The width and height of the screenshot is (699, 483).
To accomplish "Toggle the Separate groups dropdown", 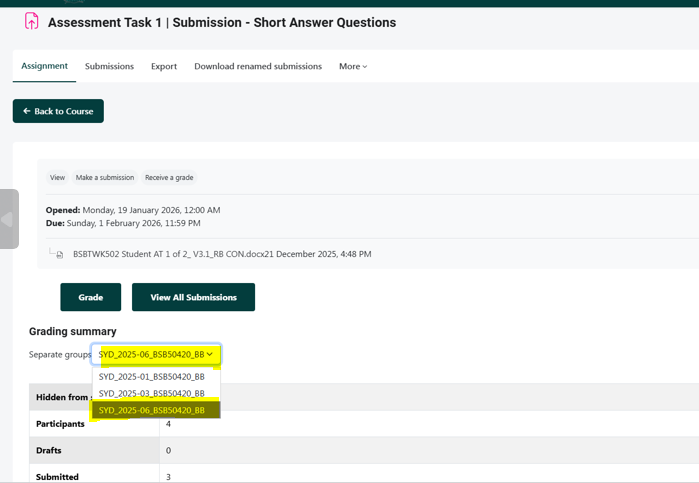I will click(x=156, y=354).
